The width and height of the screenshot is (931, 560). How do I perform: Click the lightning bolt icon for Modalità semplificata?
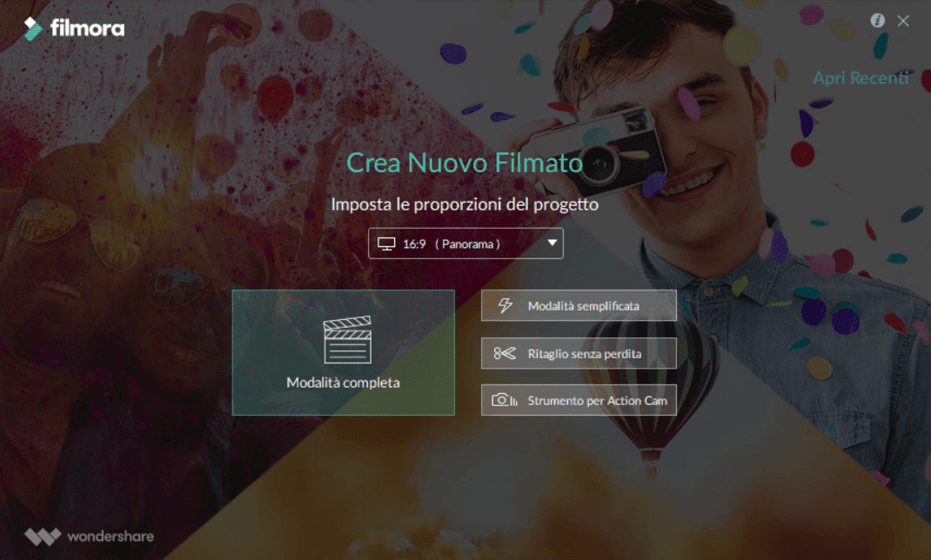click(x=506, y=305)
